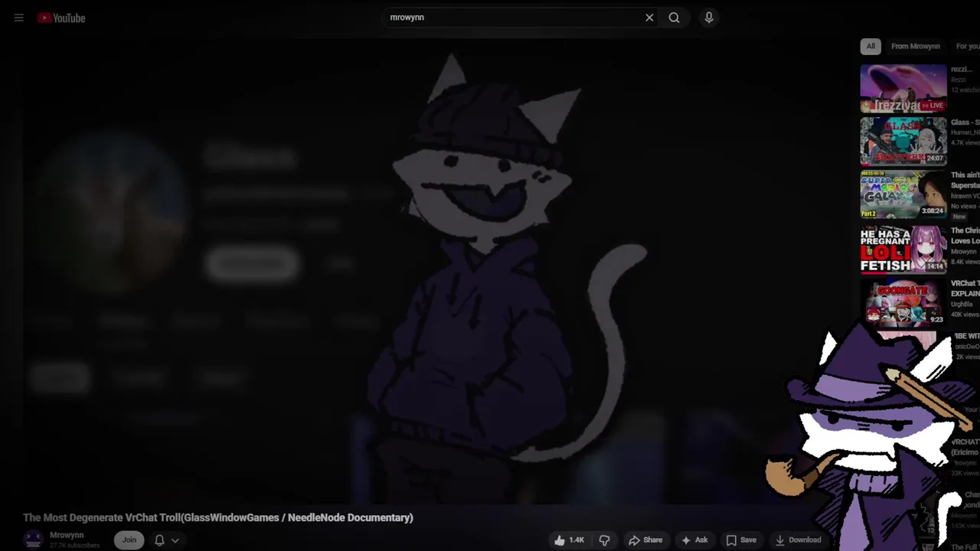
Task: Click the Join membership button
Action: click(129, 540)
